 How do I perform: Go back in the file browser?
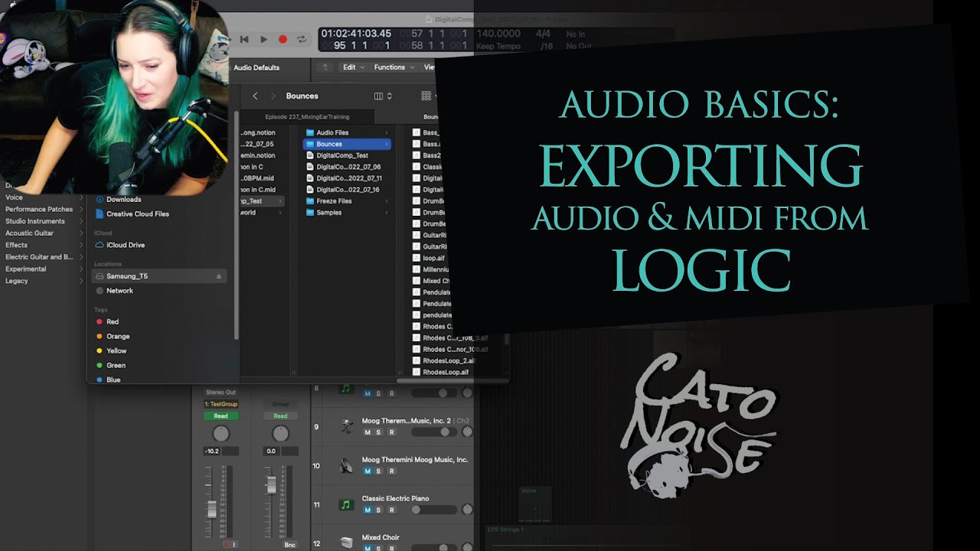255,96
